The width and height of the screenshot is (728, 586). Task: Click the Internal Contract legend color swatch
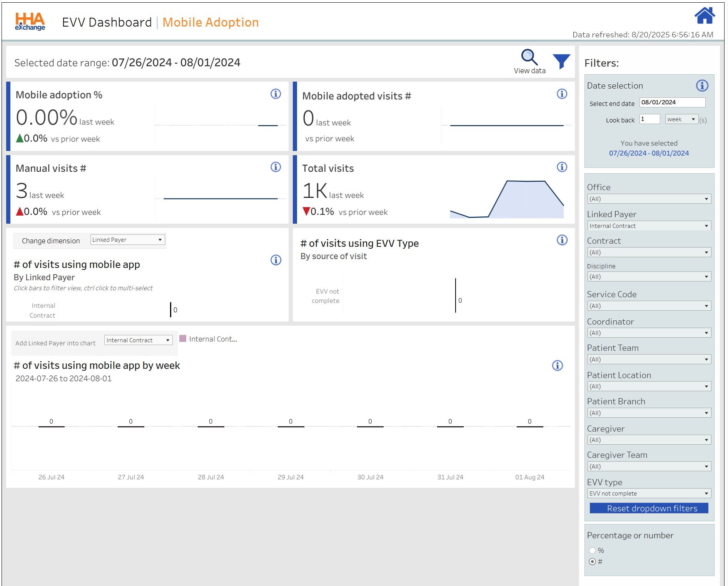click(183, 339)
